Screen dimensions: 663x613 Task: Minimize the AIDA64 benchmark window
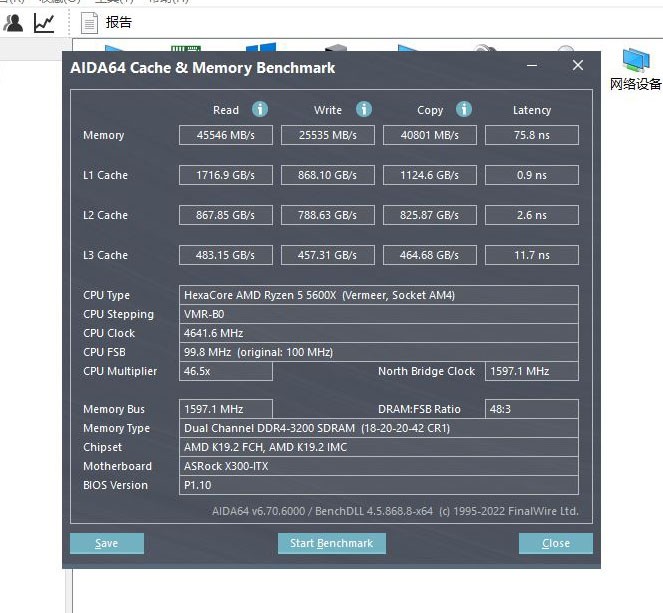tap(532, 66)
